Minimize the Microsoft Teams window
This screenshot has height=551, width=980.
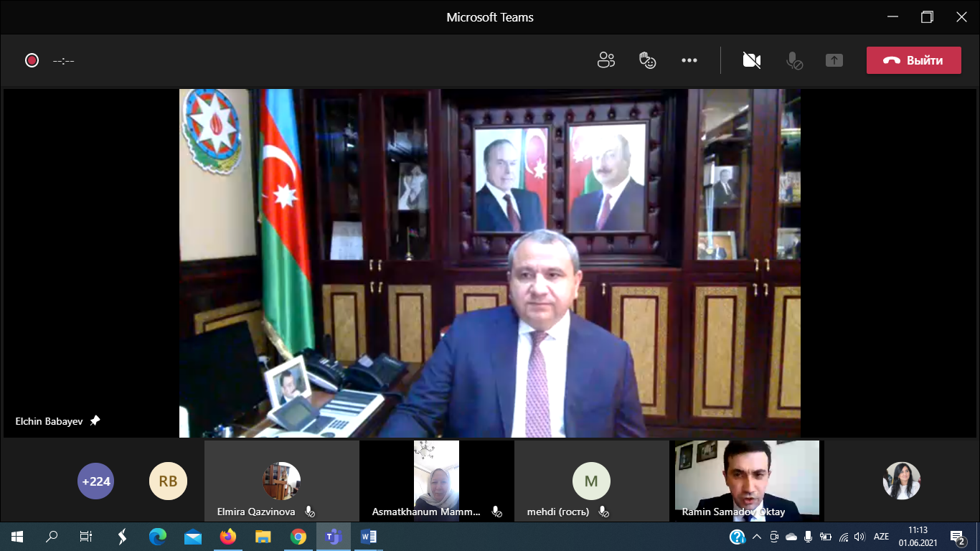coord(891,17)
